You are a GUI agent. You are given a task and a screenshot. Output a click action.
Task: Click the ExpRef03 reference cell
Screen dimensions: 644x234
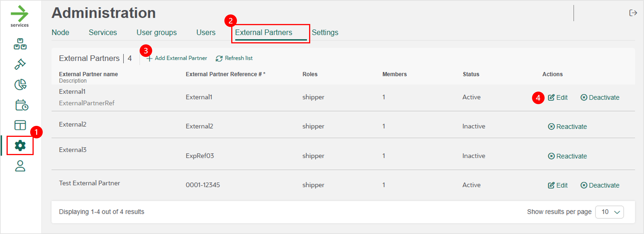[199, 156]
